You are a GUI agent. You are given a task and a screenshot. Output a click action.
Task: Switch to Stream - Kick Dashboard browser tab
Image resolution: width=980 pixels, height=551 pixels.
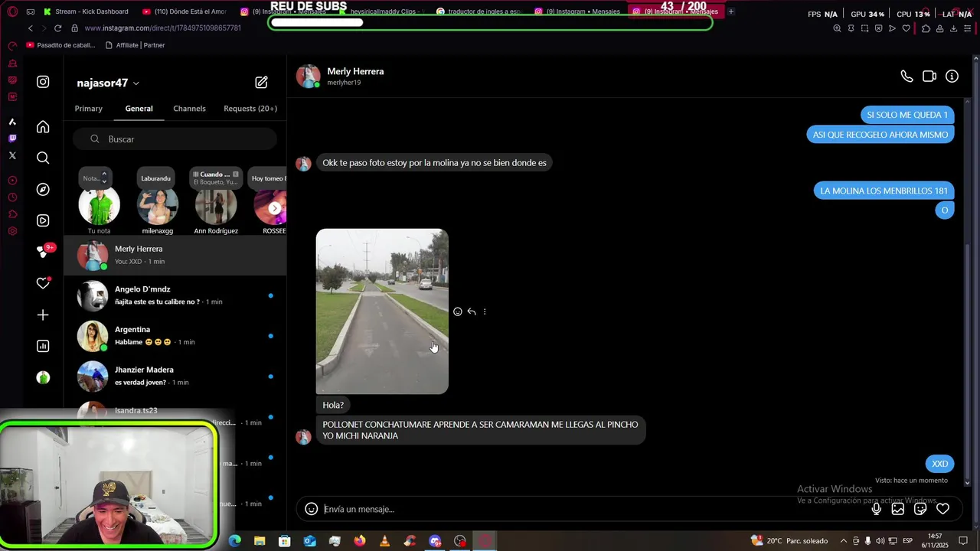coord(86,11)
